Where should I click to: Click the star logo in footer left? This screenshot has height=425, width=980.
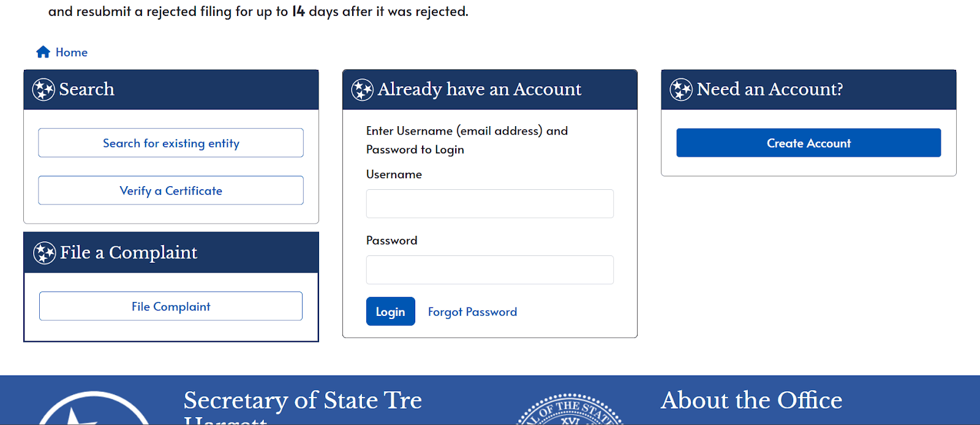pyautogui.click(x=94, y=408)
